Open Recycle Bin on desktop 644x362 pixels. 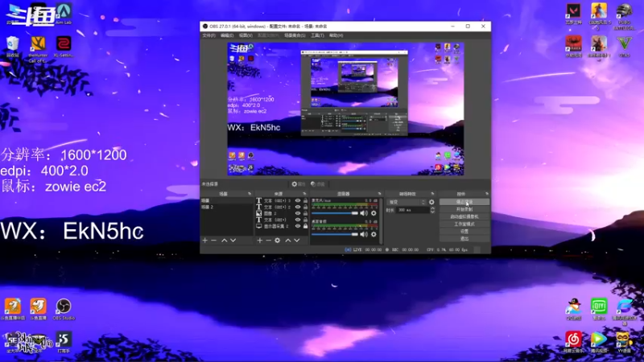pos(12,47)
